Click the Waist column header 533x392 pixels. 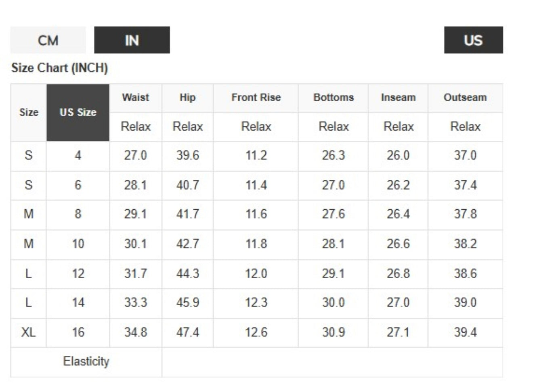[136, 98]
